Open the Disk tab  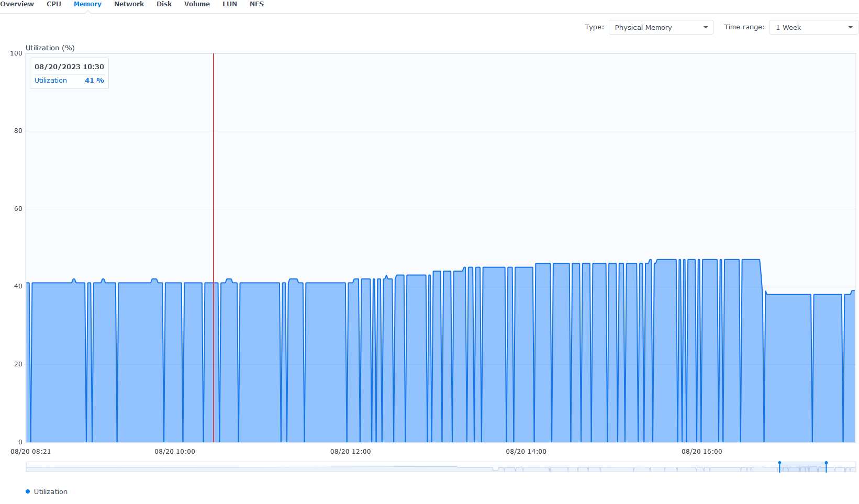(164, 4)
